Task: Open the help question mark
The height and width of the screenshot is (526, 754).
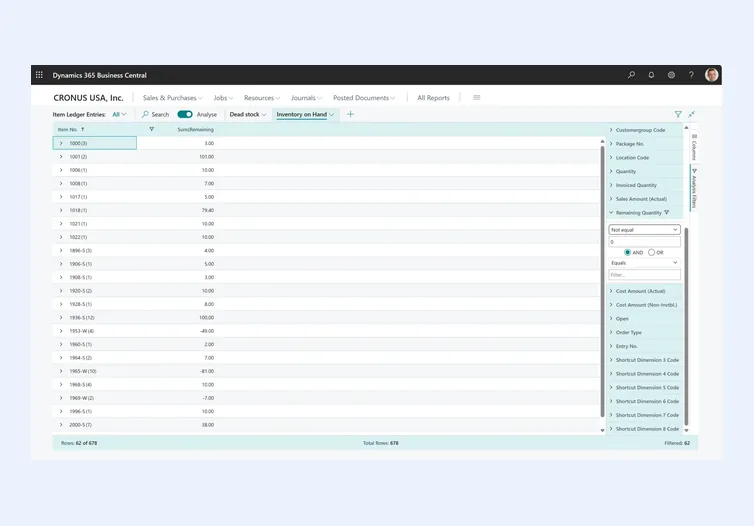Action: (691, 75)
